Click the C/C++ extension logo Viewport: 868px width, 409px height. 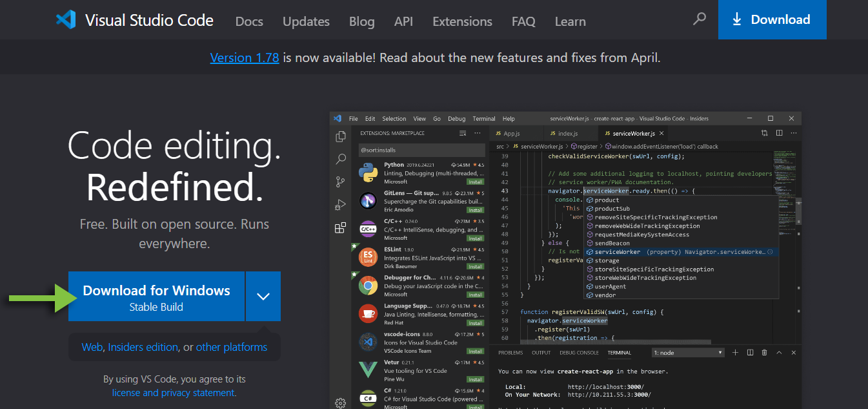point(368,229)
